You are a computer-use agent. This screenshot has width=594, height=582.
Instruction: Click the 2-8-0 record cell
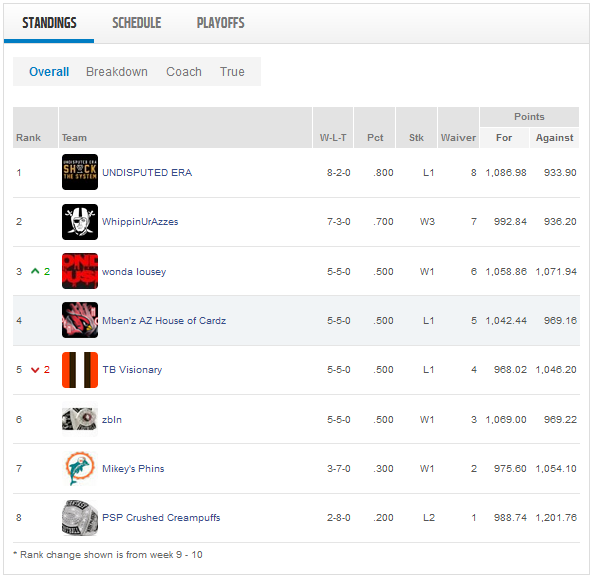point(339,518)
